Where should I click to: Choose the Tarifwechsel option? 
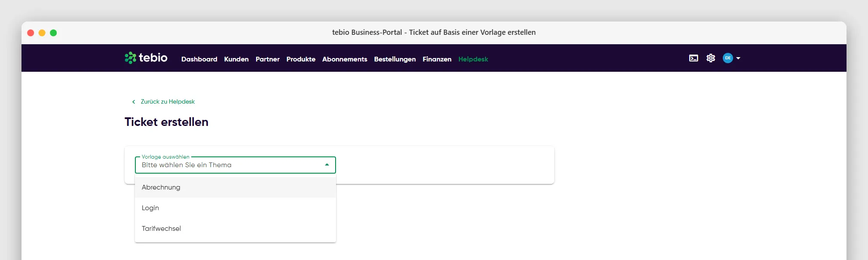pos(235,229)
